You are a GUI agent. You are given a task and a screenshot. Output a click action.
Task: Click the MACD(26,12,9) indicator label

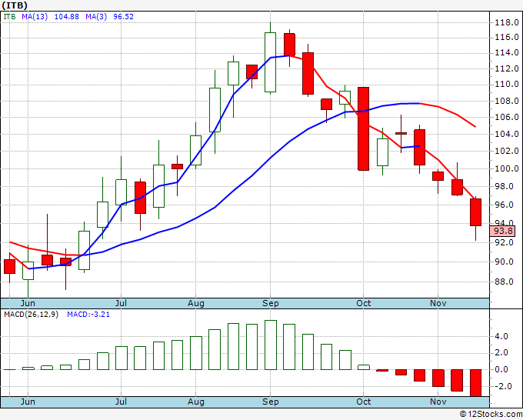click(31, 315)
